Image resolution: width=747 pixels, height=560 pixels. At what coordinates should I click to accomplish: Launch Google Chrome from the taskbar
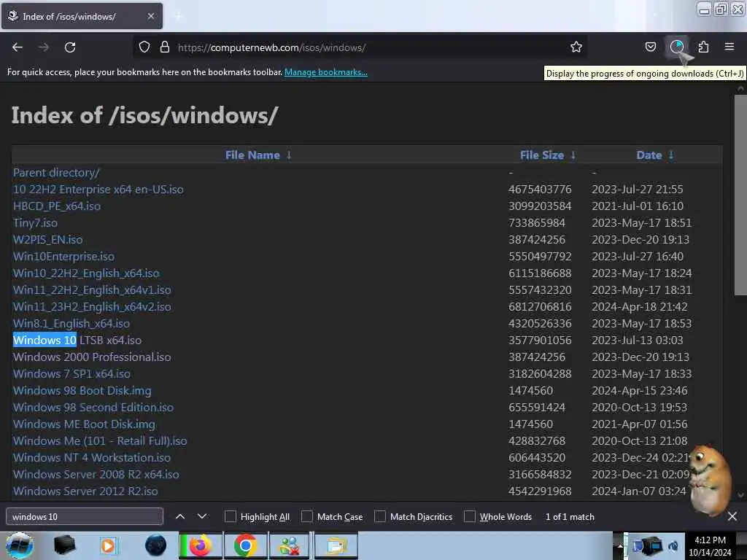[x=245, y=545]
